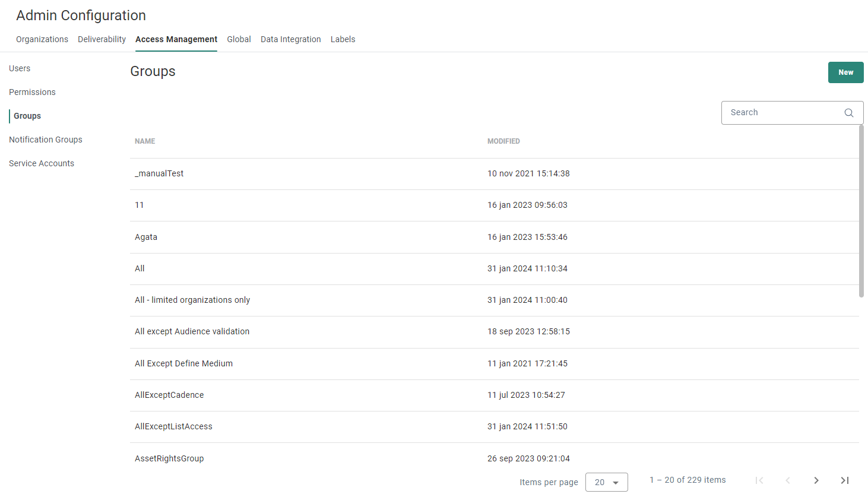Open Users in the sidebar
Image resolution: width=868 pixels, height=497 pixels.
20,68
